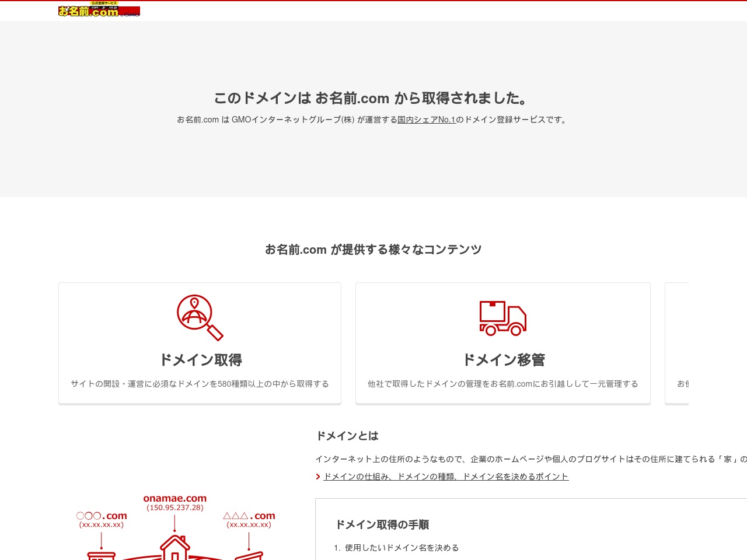Click the text about お引越しして一元管理する
This screenshot has width=747, height=560.
(503, 384)
